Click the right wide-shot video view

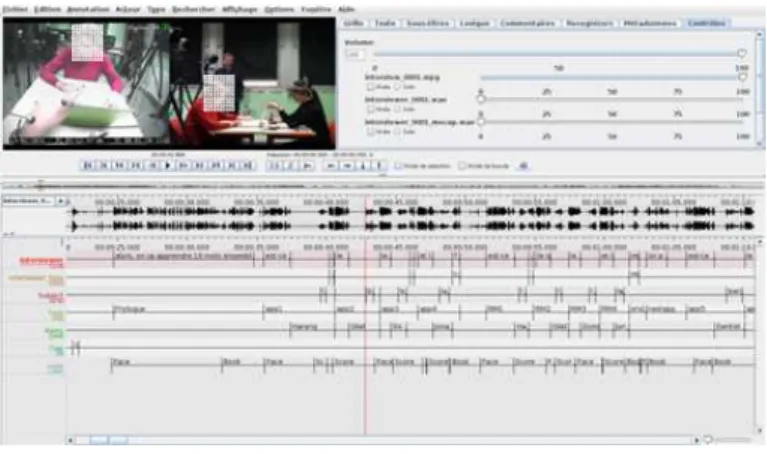pyautogui.click(x=253, y=83)
